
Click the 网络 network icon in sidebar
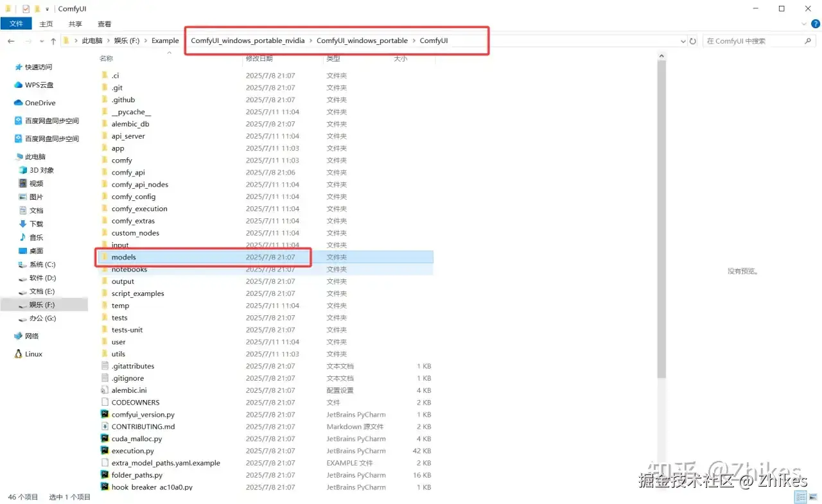[18, 336]
